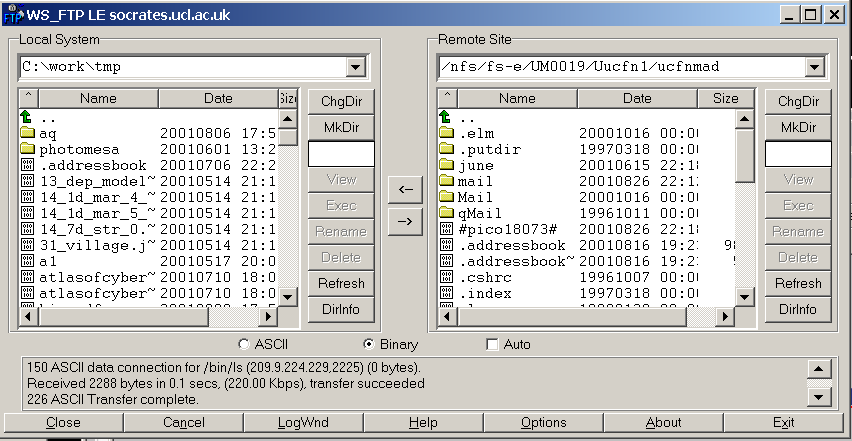Click the 14_7d_str_0.~ file icon
The width and height of the screenshot is (852, 441).
27,229
